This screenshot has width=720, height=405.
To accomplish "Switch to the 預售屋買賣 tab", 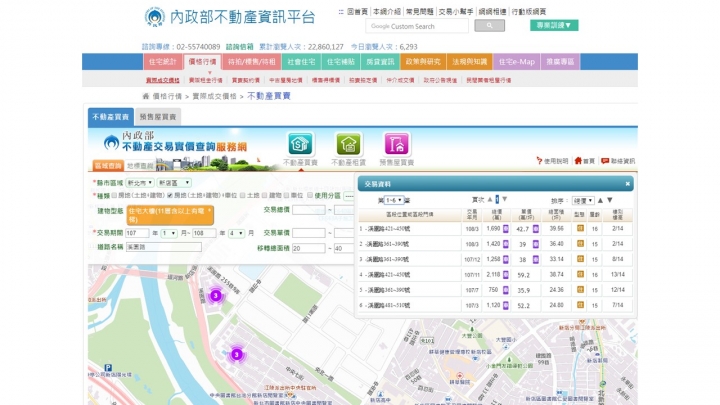I will point(158,117).
